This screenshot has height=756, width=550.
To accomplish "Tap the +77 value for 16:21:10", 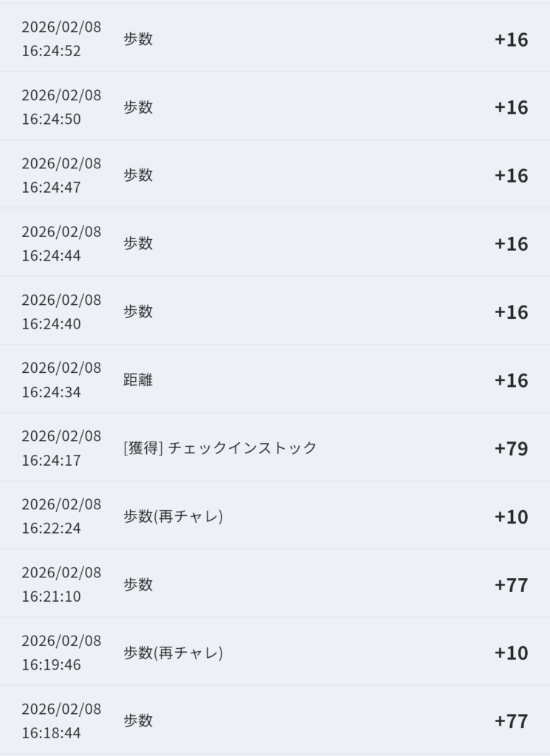I will click(x=511, y=585).
